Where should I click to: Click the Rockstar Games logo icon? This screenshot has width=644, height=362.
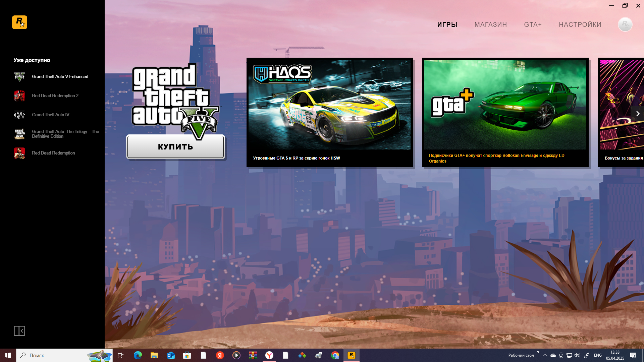tap(19, 22)
